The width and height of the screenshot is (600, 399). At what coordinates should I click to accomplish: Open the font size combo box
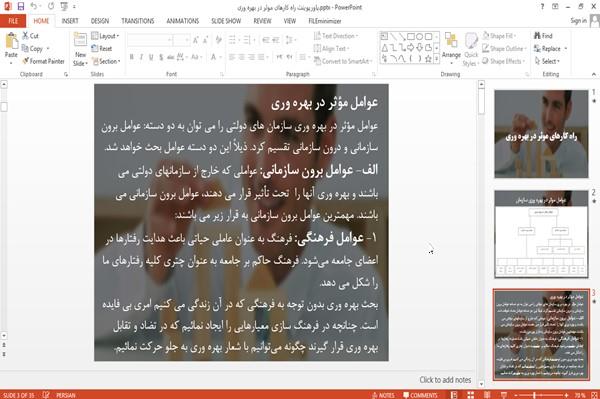pyautogui.click(x=181, y=40)
